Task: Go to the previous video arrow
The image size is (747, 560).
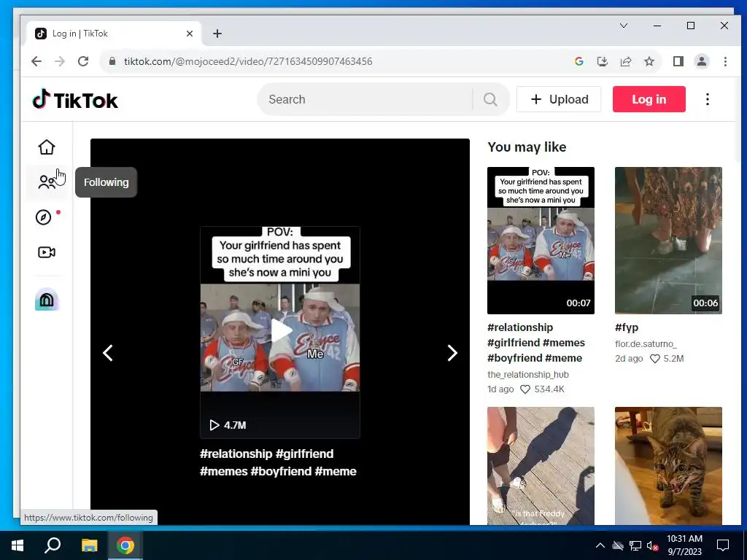Action: pos(108,353)
